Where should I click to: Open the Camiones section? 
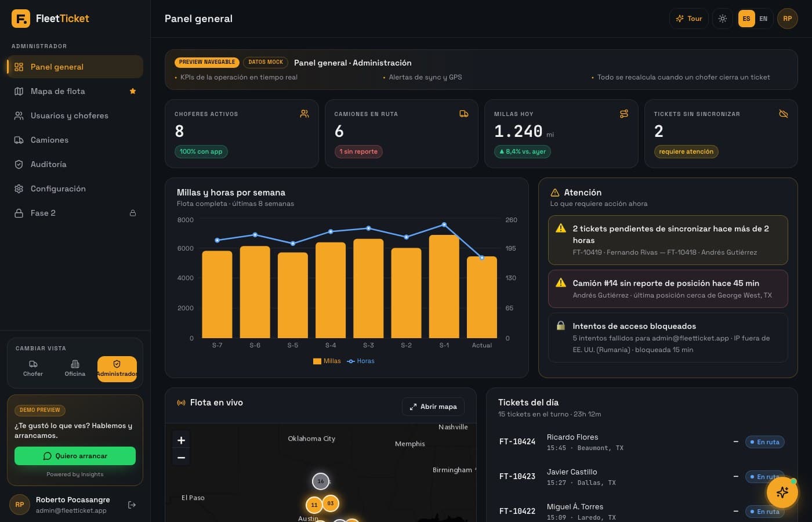(75, 140)
